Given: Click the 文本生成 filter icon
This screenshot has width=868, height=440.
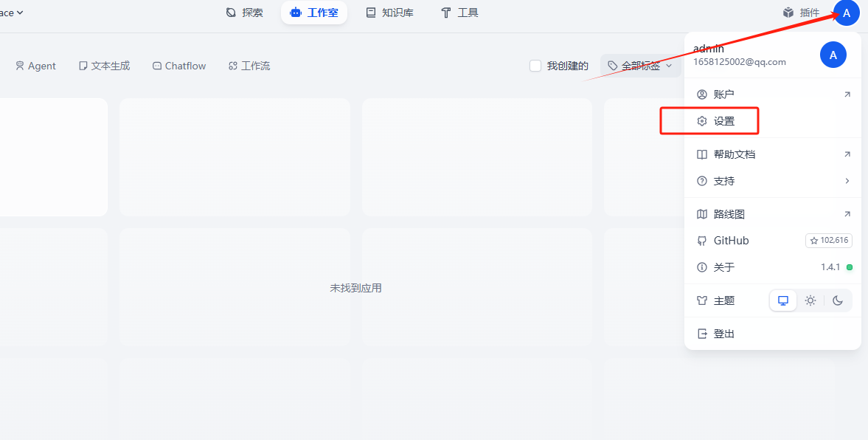Looking at the screenshot, I should tap(83, 66).
